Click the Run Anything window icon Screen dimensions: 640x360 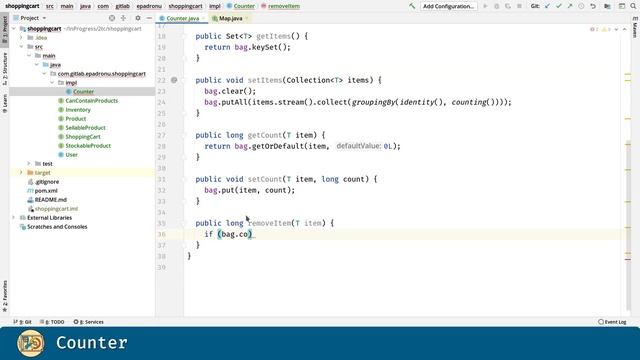pos(622,6)
